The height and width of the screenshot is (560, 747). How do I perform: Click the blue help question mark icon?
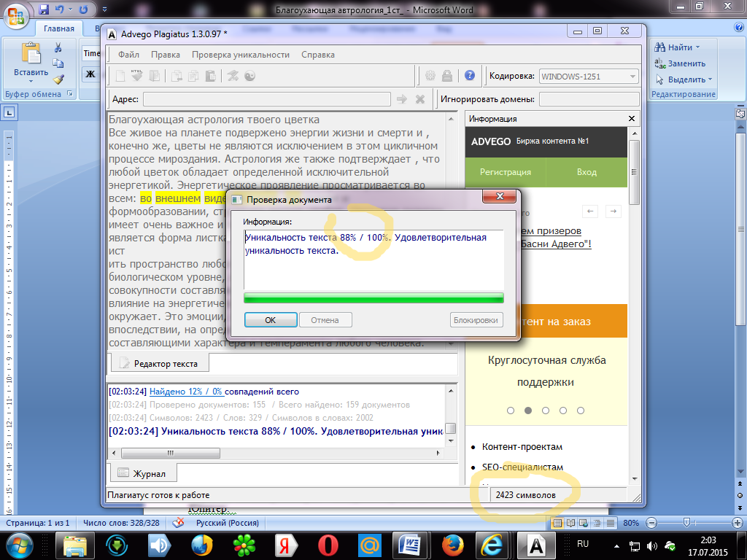(x=470, y=76)
